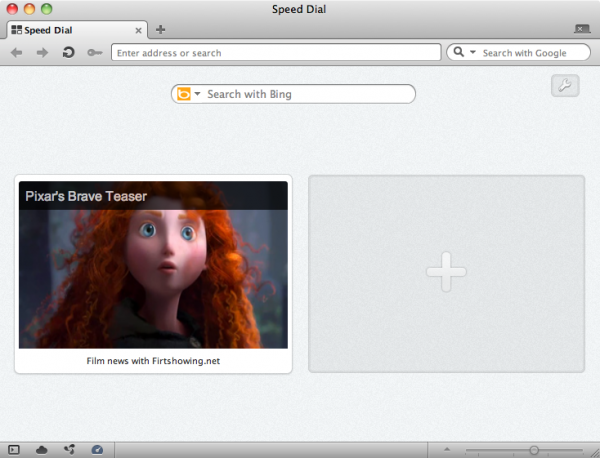This screenshot has height=458, width=600.
Task: Open the password manager key icon
Action: click(94, 52)
